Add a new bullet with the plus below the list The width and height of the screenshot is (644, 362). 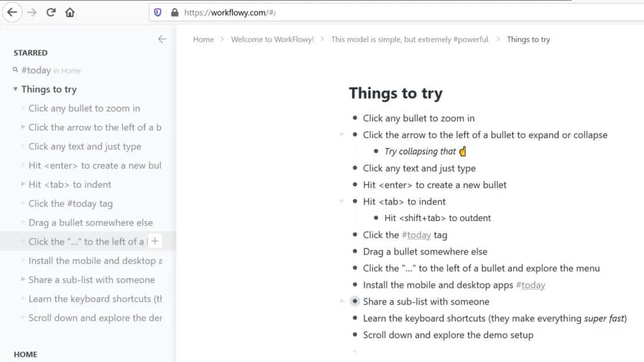pos(355,351)
